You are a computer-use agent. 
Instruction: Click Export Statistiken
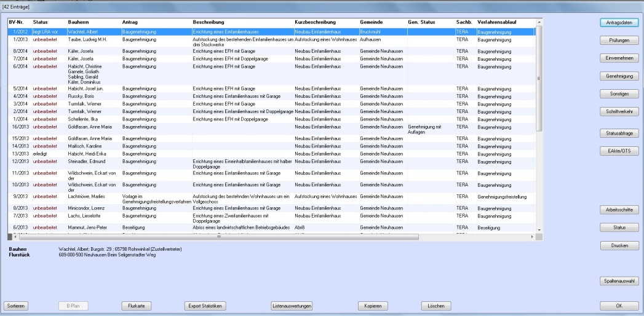(x=207, y=306)
